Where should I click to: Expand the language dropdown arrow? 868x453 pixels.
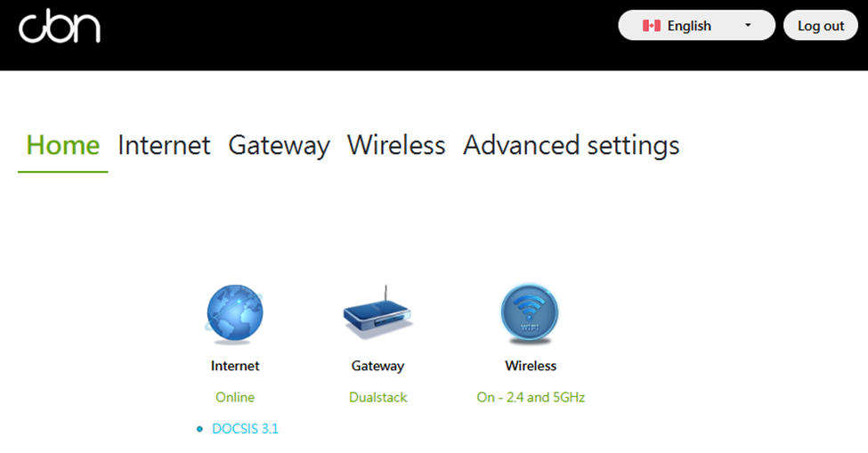[x=748, y=26]
